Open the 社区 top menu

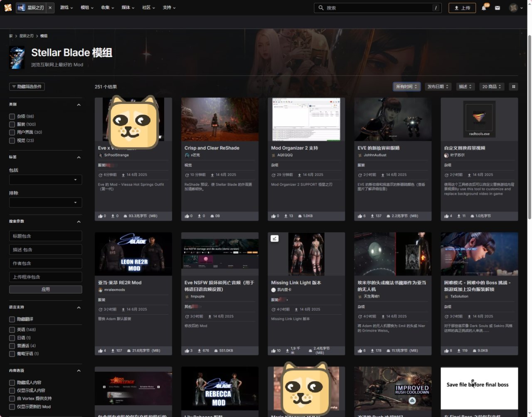point(148,7)
